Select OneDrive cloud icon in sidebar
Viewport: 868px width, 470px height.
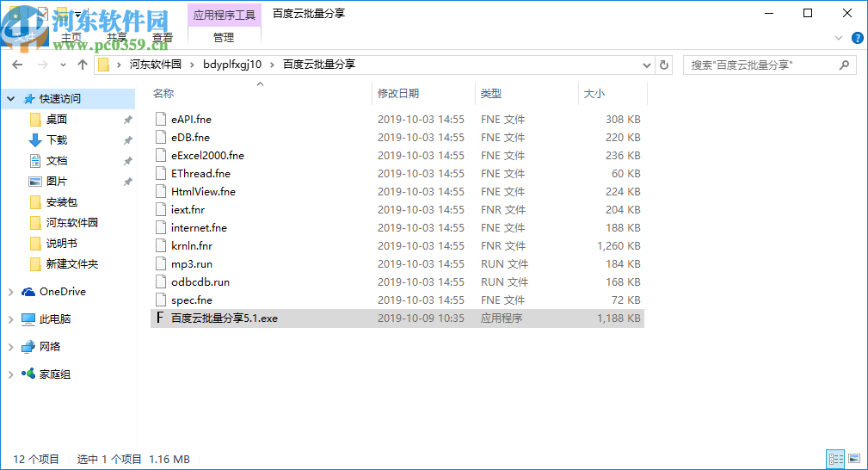[x=28, y=292]
